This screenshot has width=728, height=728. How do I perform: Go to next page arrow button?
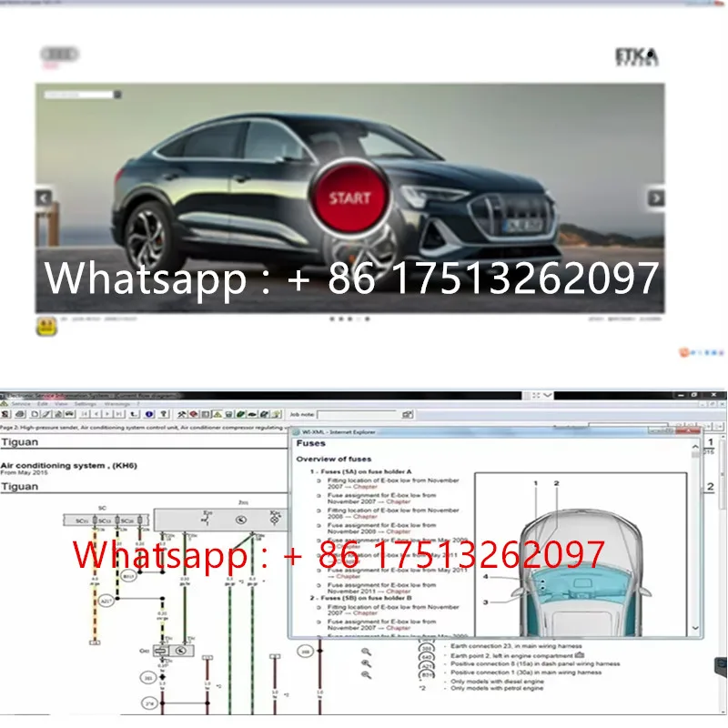pyautogui.click(x=107, y=414)
